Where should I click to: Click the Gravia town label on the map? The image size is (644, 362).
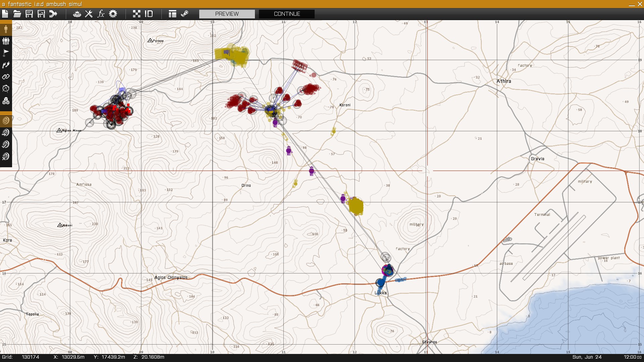[537, 159]
